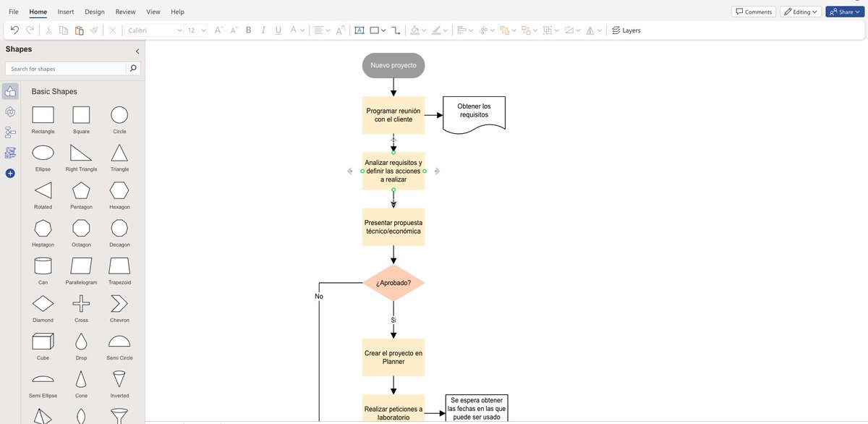Viewport: 868px width, 424px height.
Task: Click the Copy icon in the toolbar
Action: (x=61, y=30)
